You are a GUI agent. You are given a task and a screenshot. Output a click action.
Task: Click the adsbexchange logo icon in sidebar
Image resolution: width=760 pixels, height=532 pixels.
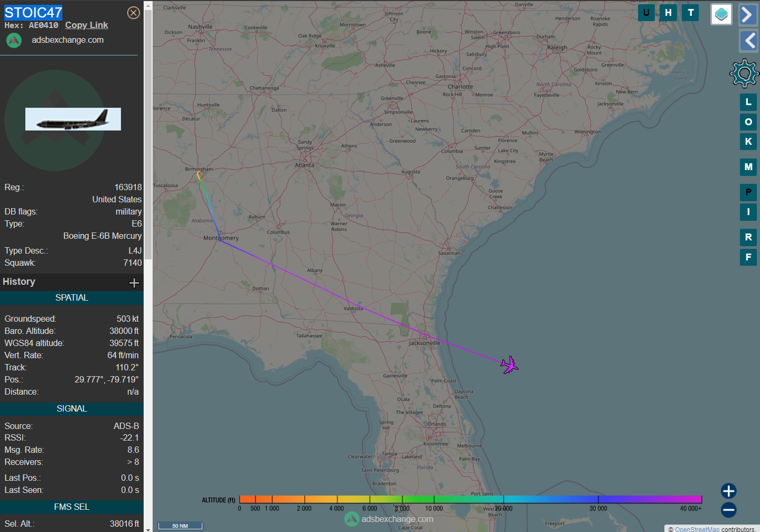click(14, 40)
